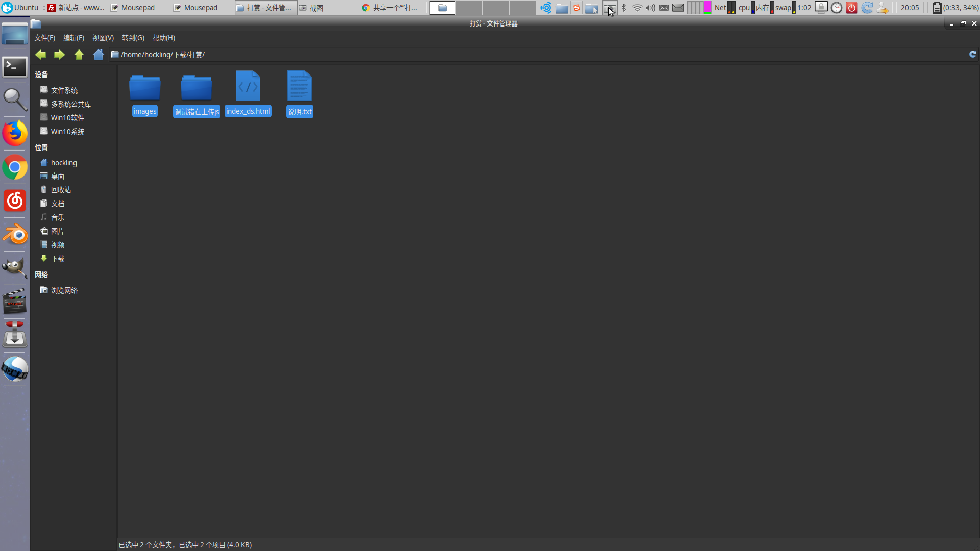Switch to the first Mousepad taskbar window
Image resolution: width=980 pixels, height=551 pixels.
click(x=133, y=8)
